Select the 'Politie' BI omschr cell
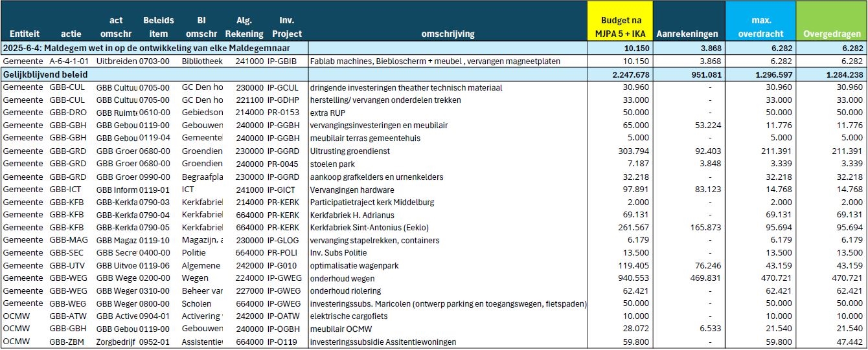 (194, 253)
